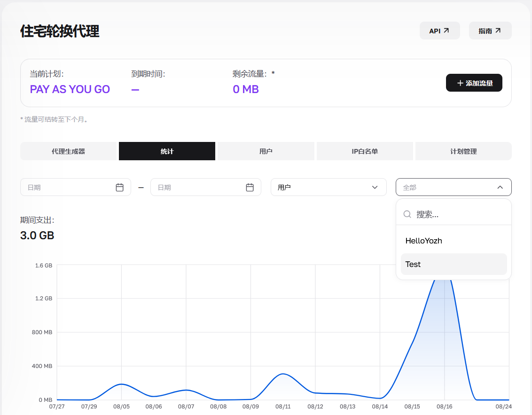The height and width of the screenshot is (415, 532).
Task: Open calendar icon of start date
Action: click(x=119, y=188)
